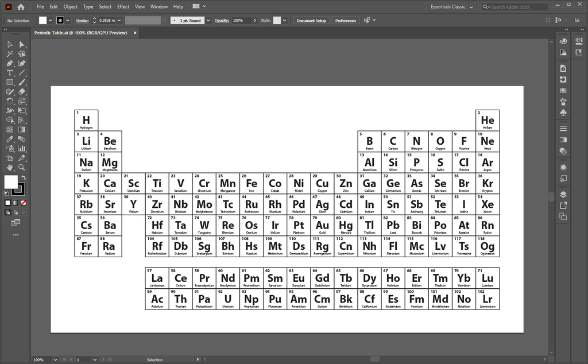Screen dimensions: 588x364
Task: Open the Symbols panel icon
Action: pos(563,113)
